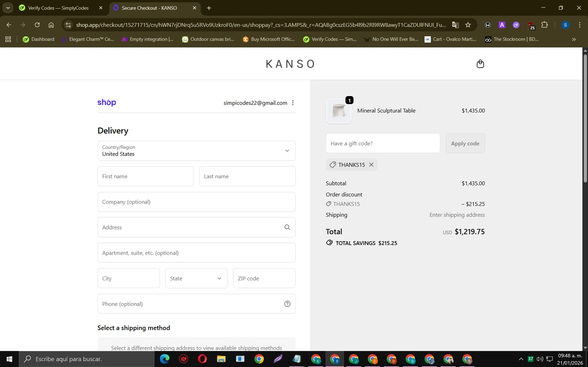
Task: Show hidden system tray icons
Action: 521,359
